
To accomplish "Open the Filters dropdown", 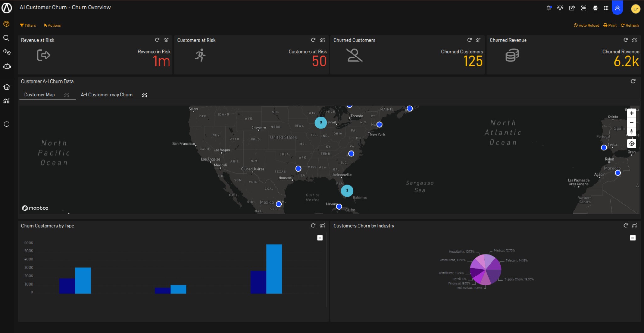I will tap(28, 25).
